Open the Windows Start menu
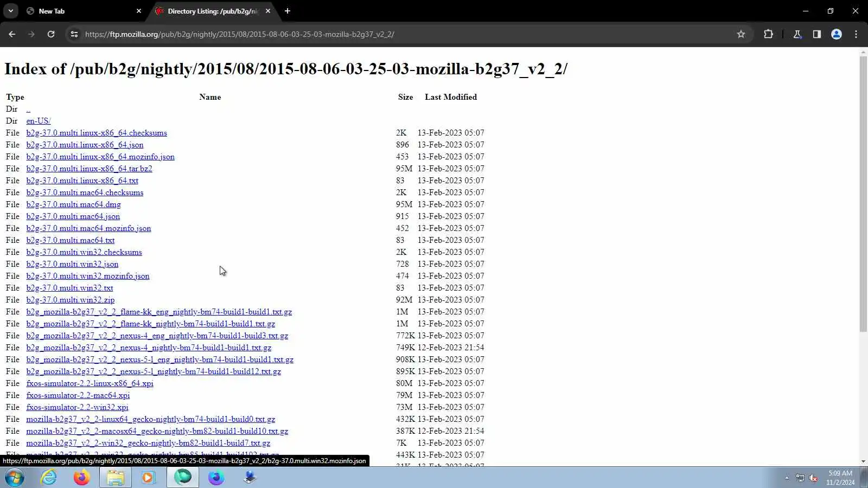This screenshot has width=868, height=488. (x=15, y=478)
